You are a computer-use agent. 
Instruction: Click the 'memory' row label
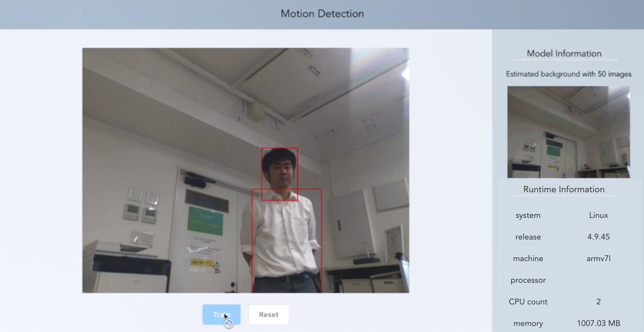(x=528, y=324)
